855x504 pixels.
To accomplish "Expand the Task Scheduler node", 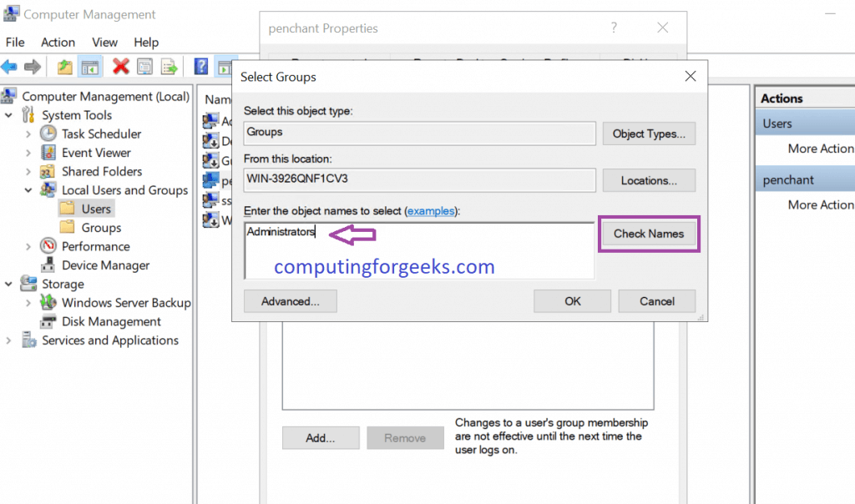I will (29, 134).
